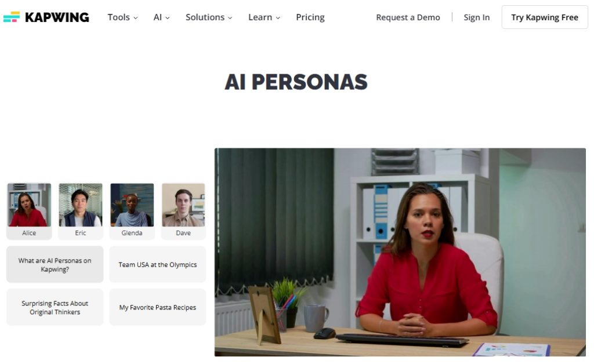Go to the Pricing page
594x364 pixels.
coord(310,17)
